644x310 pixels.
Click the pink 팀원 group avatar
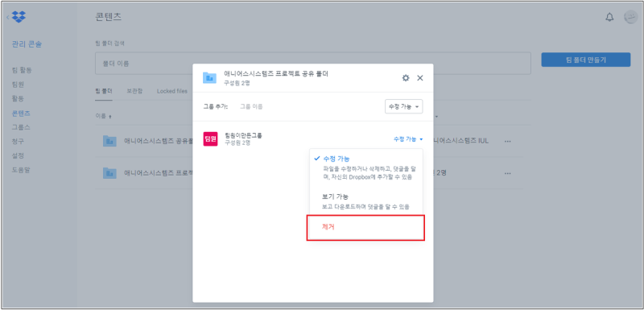210,139
